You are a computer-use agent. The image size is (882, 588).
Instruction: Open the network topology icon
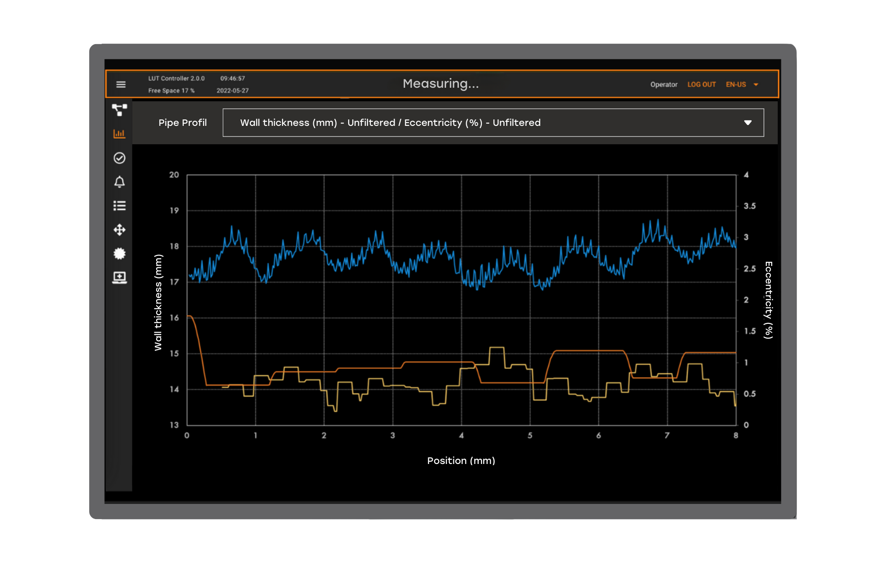[x=119, y=110]
